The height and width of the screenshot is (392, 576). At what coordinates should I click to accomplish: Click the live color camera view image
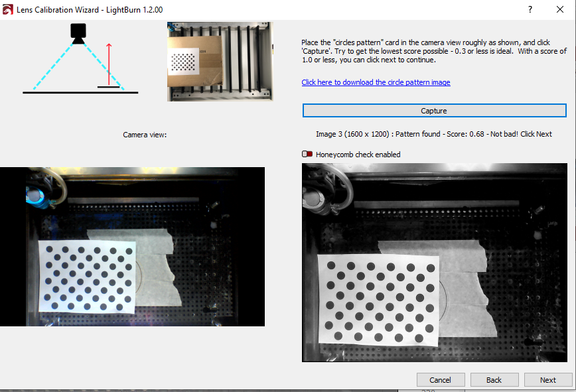(132, 247)
